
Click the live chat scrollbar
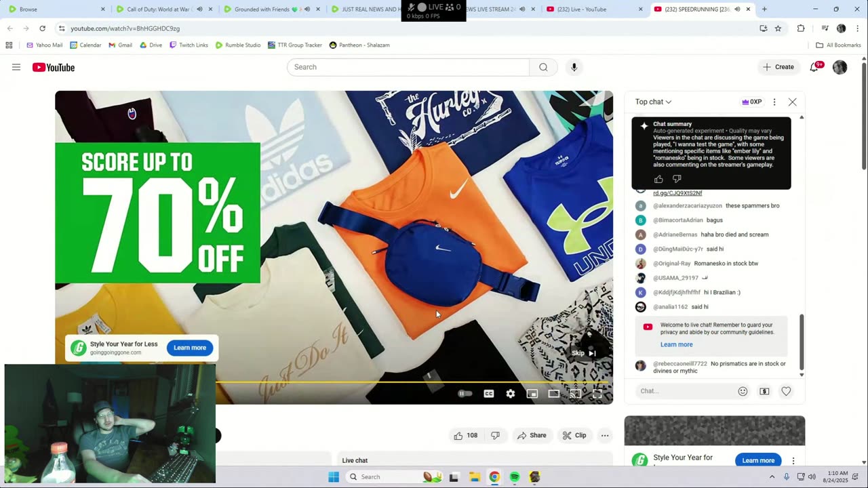point(802,342)
